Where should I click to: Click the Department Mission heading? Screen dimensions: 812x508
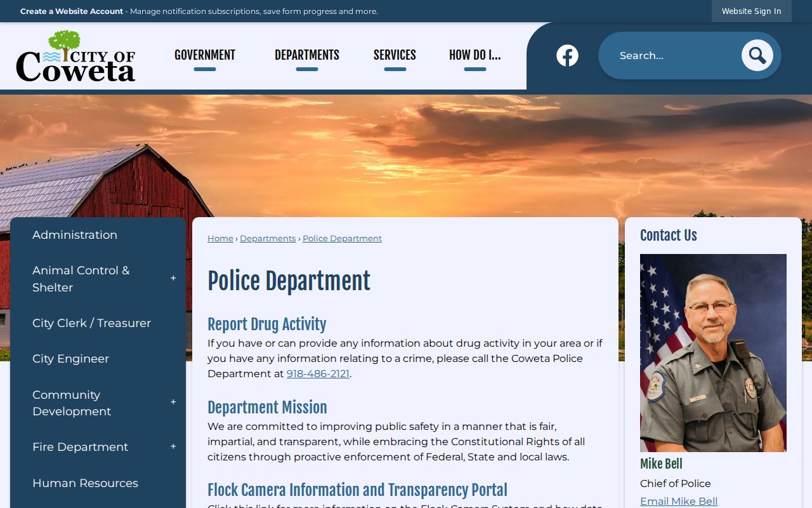tap(267, 408)
